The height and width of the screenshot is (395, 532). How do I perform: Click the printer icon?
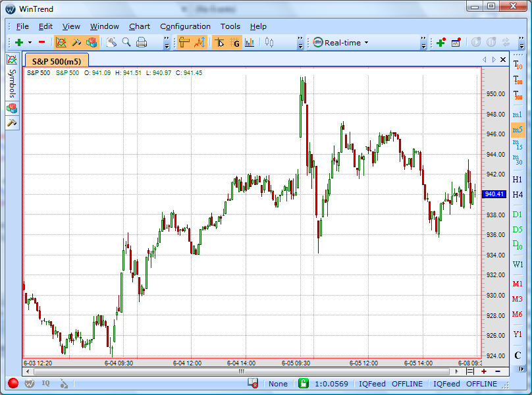click(142, 42)
